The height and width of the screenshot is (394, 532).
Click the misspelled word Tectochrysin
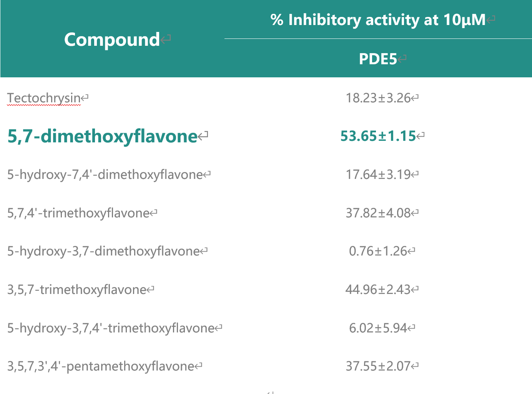coord(44,98)
